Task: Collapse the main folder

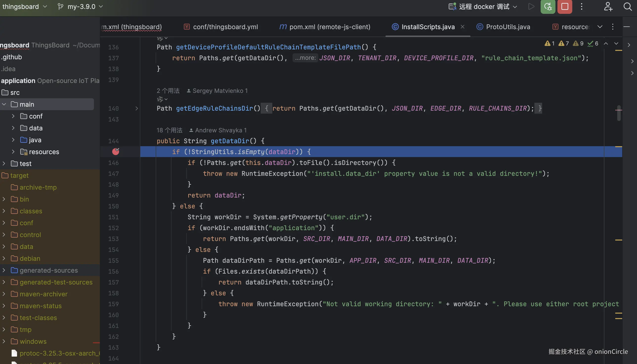Action: [x=4, y=104]
